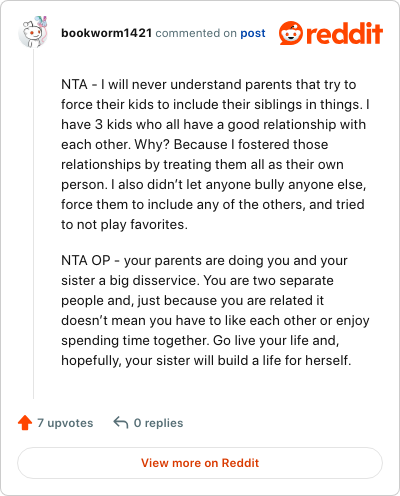Click the Reddit Snoo logo icon
Screen dimensions: 400x496
291,33
